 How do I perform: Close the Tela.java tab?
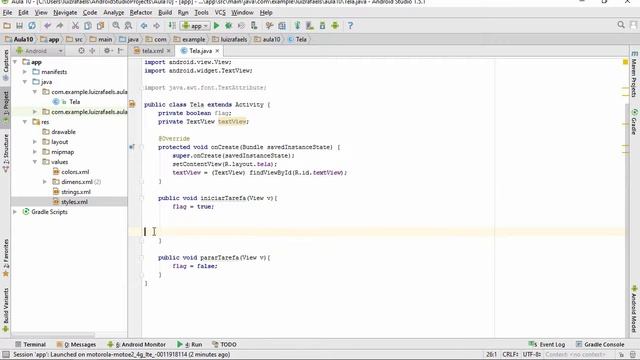pyautogui.click(x=218, y=51)
